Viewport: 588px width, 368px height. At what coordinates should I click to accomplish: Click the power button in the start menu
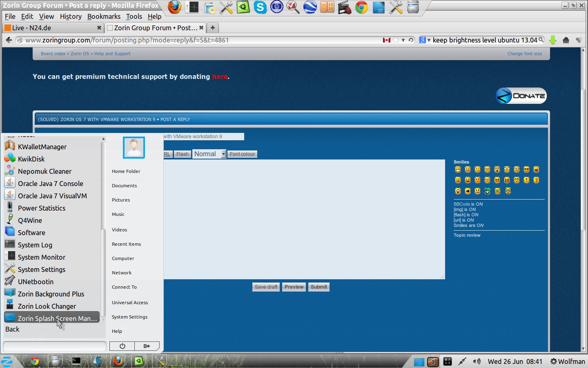(x=122, y=346)
